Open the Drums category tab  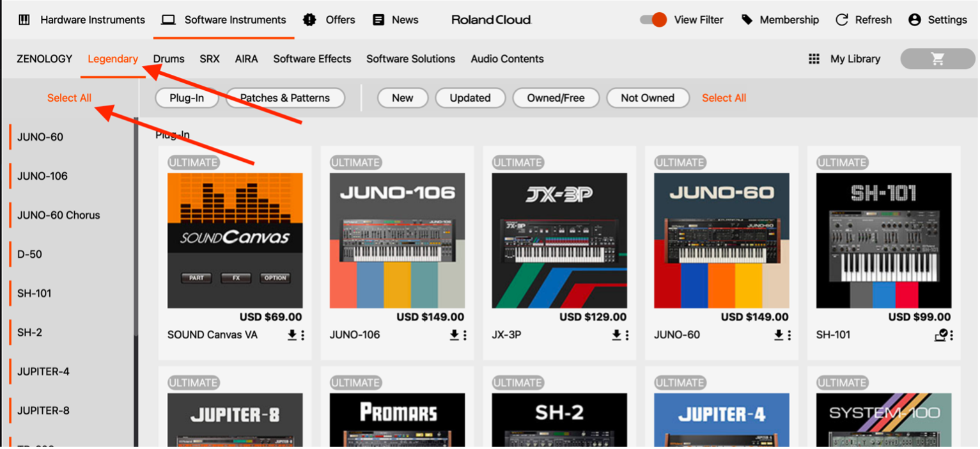pos(168,58)
